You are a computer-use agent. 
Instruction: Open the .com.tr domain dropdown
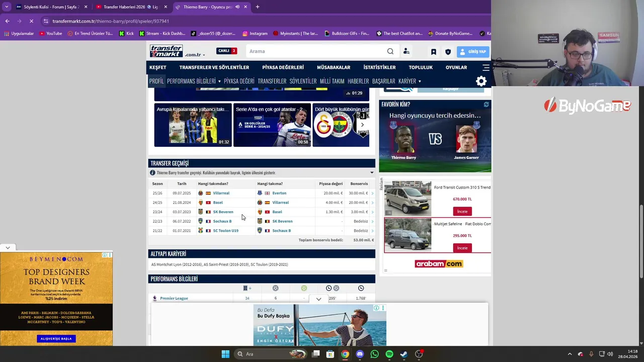pos(195,55)
